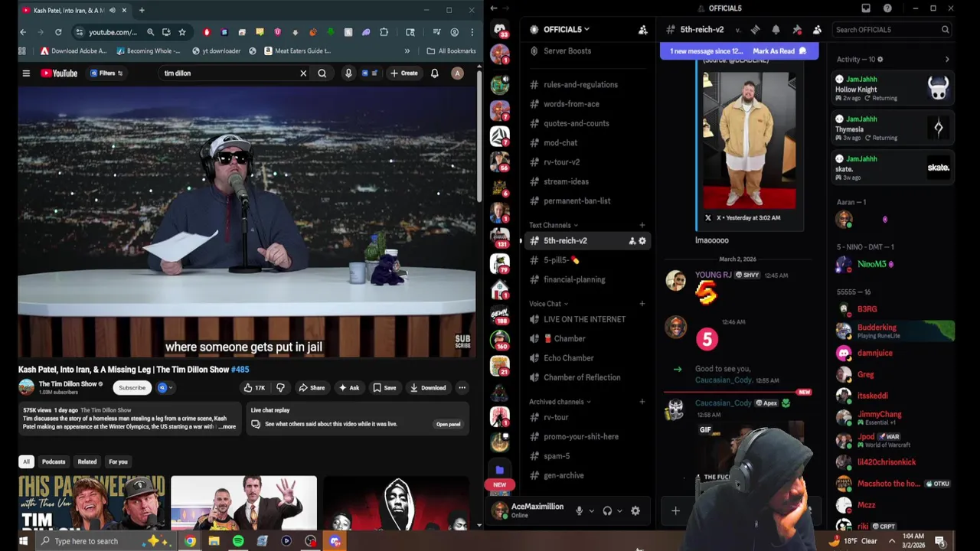Expand the video description with ...more
This screenshot has width=980, height=551.
pyautogui.click(x=227, y=426)
